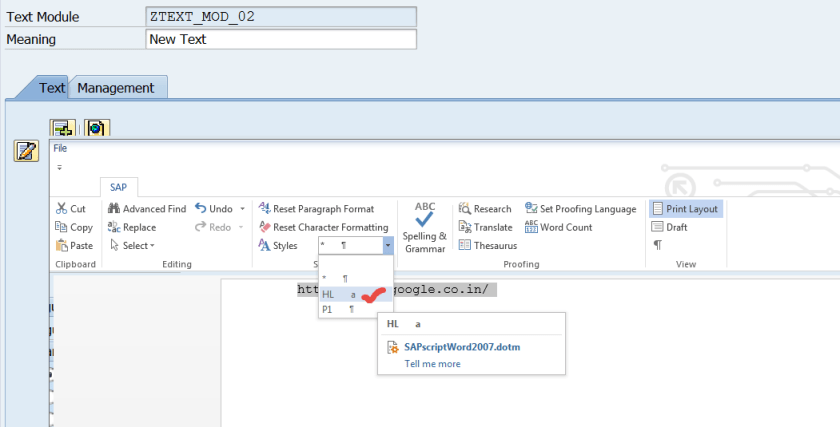Click into the Meaning field

(x=281, y=39)
